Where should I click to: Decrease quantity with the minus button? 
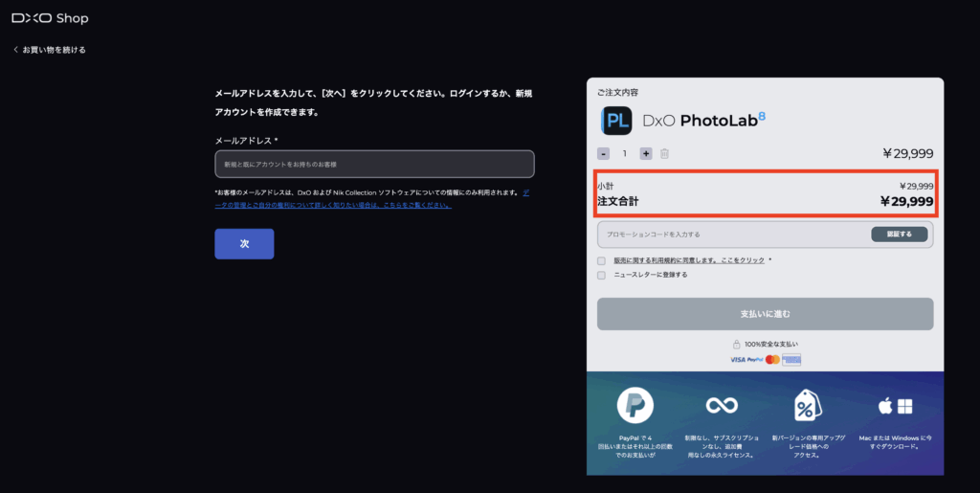point(603,154)
